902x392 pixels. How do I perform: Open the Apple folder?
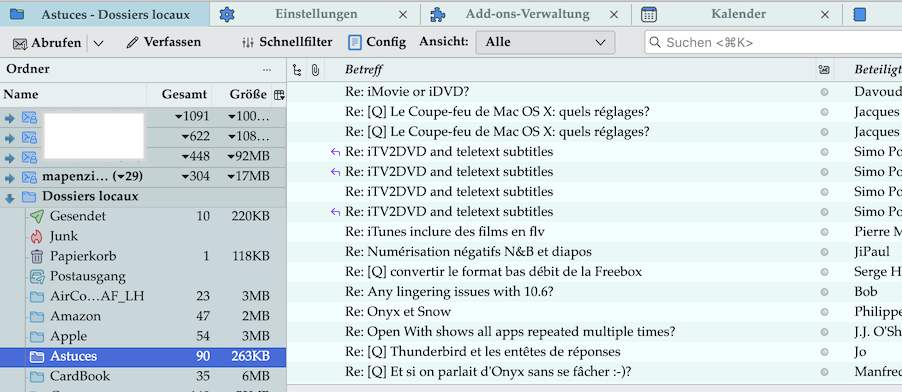[143, 336]
